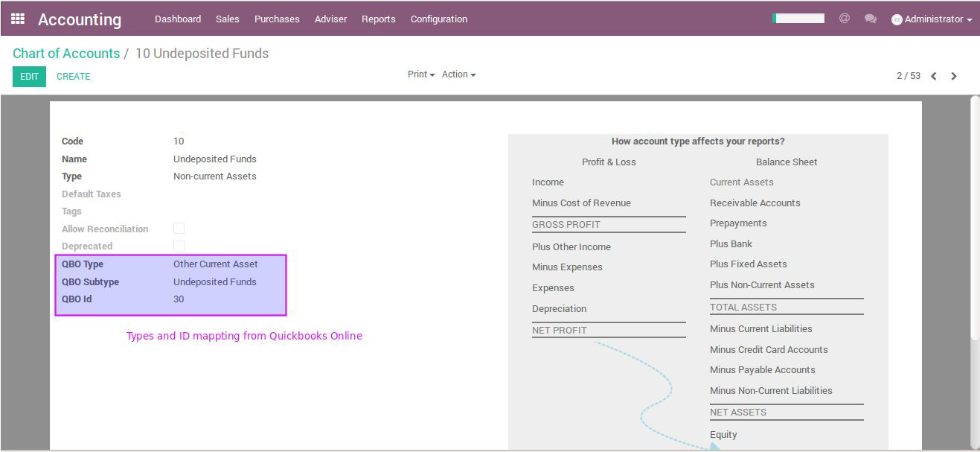
Task: Toggle the Allow Reconciliation checkbox
Action: coord(179,229)
